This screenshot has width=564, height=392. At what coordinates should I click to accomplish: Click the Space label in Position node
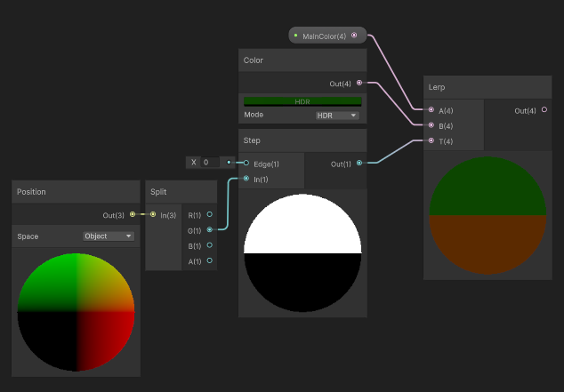[x=28, y=236]
